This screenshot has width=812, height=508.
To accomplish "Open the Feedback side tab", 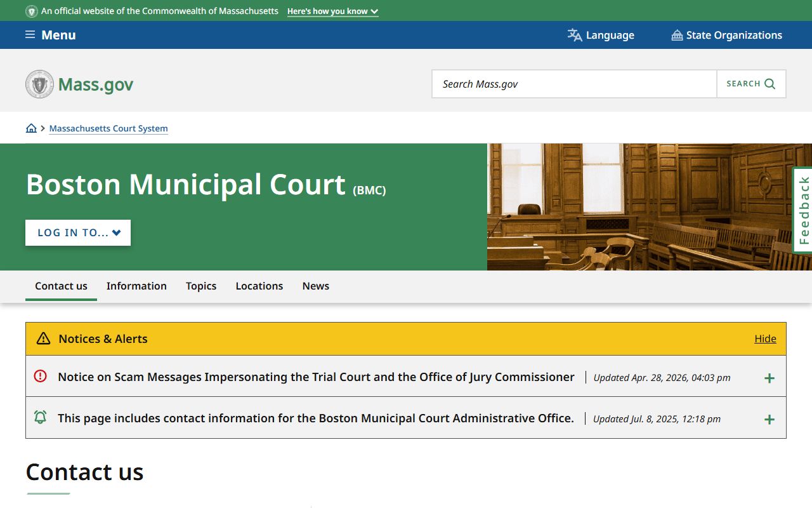I will point(803,210).
